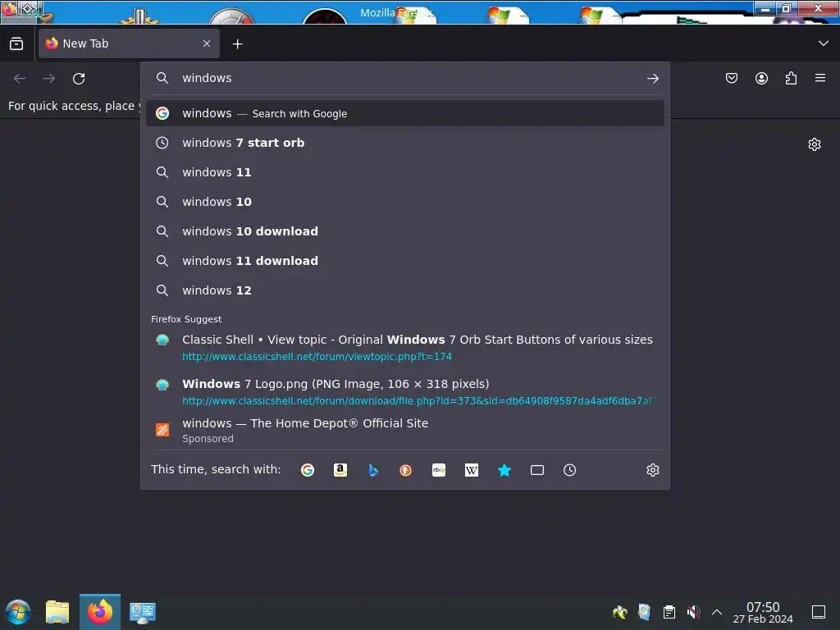Click the clock showing 07:50
This screenshot has height=630, width=840.
click(763, 612)
